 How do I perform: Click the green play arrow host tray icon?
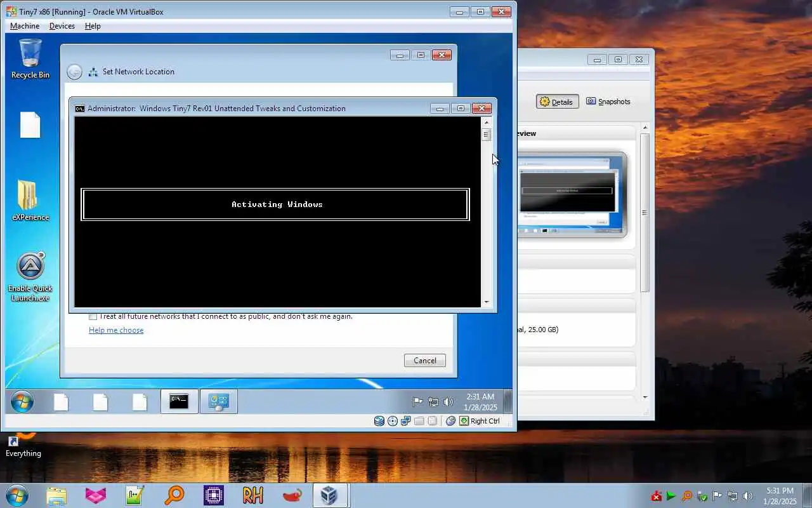point(671,496)
